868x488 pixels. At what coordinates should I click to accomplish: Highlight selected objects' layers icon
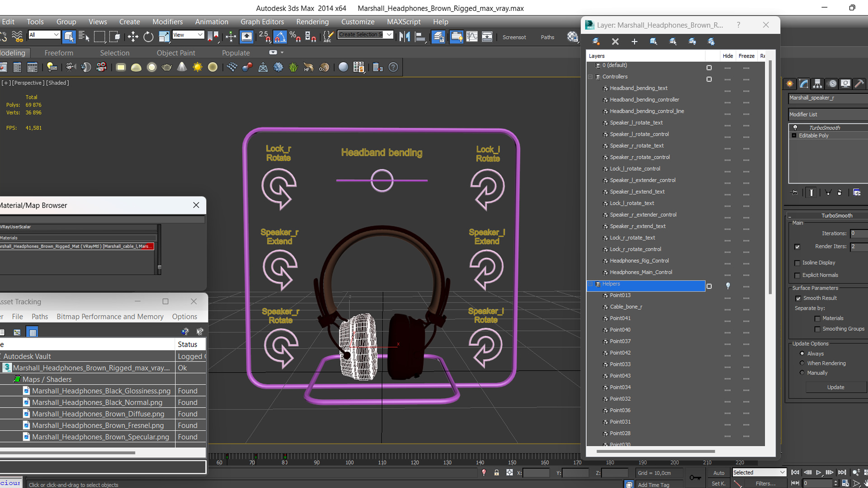coord(673,42)
